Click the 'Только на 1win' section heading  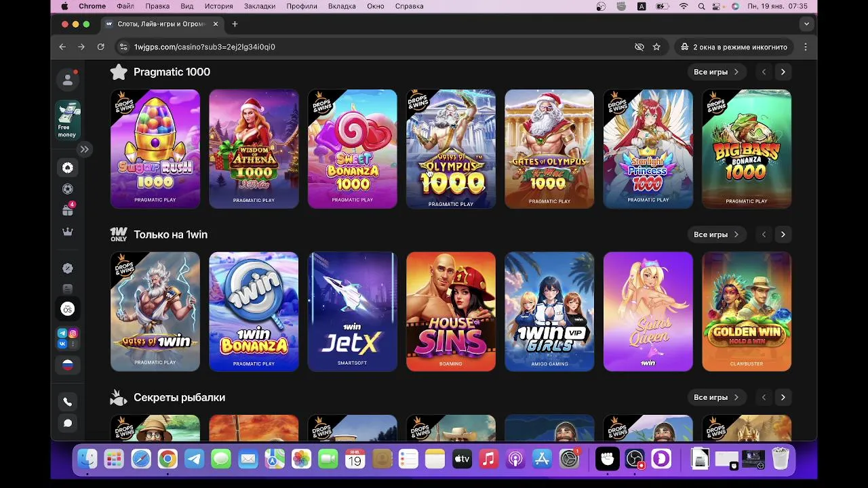(170, 235)
